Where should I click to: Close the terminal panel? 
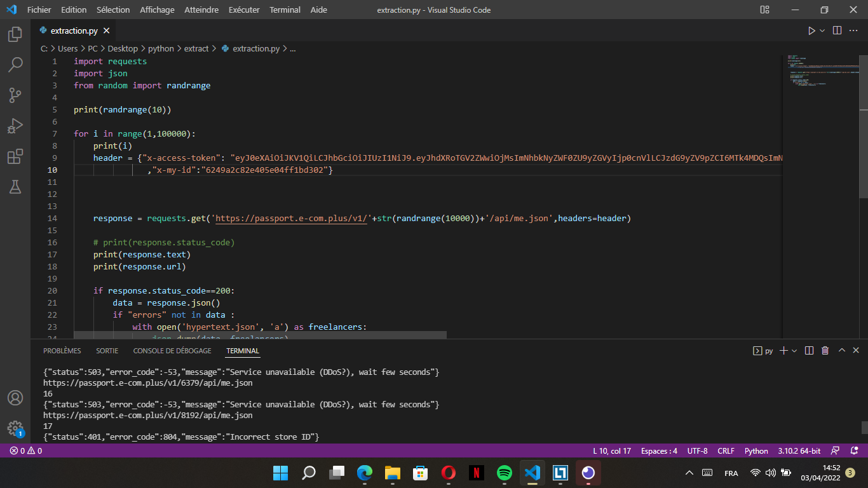[856, 350]
